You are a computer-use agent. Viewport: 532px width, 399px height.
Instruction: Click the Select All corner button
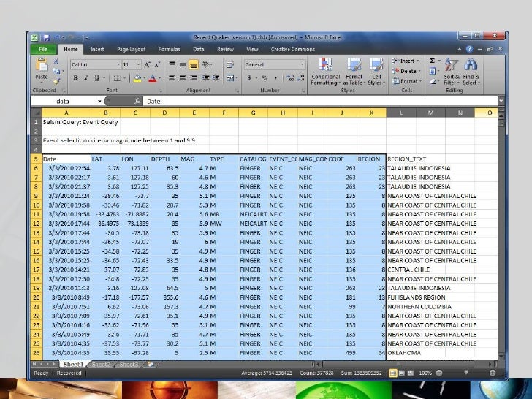(37, 113)
